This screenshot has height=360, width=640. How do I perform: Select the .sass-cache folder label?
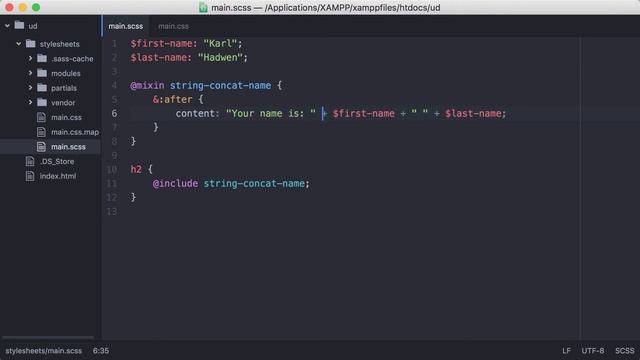point(72,59)
